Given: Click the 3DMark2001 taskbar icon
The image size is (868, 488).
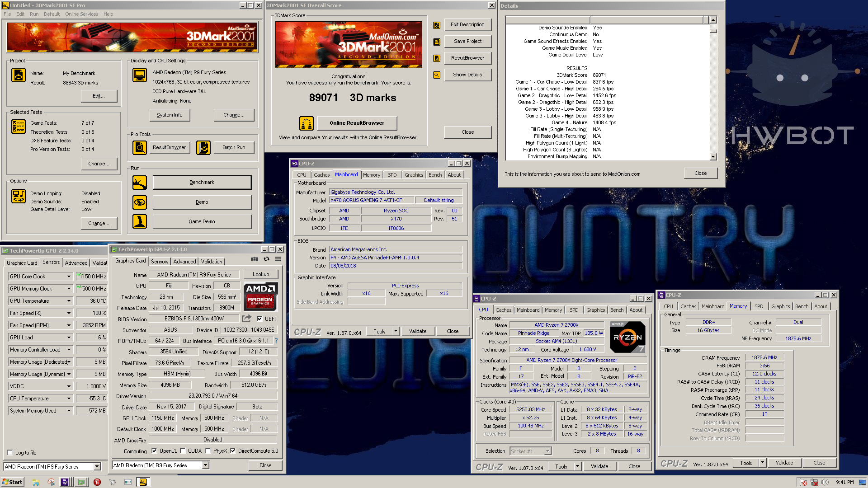Looking at the screenshot, I should 143,482.
